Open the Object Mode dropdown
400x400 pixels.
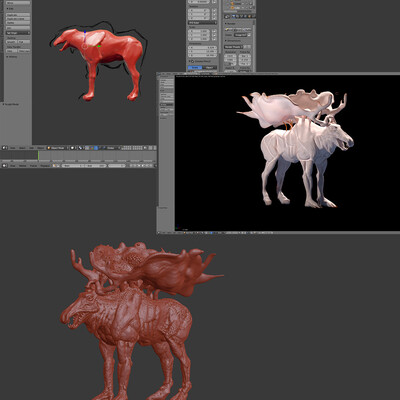coord(58,148)
